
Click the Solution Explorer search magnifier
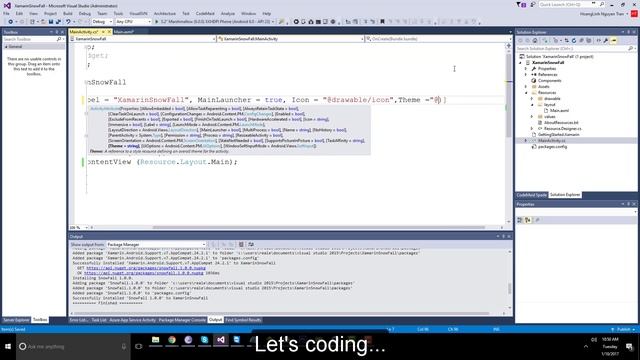pyautogui.click(x=631, y=49)
